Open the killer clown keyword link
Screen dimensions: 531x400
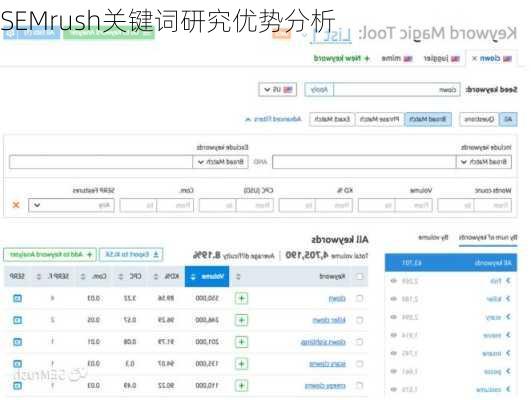tap(329, 320)
